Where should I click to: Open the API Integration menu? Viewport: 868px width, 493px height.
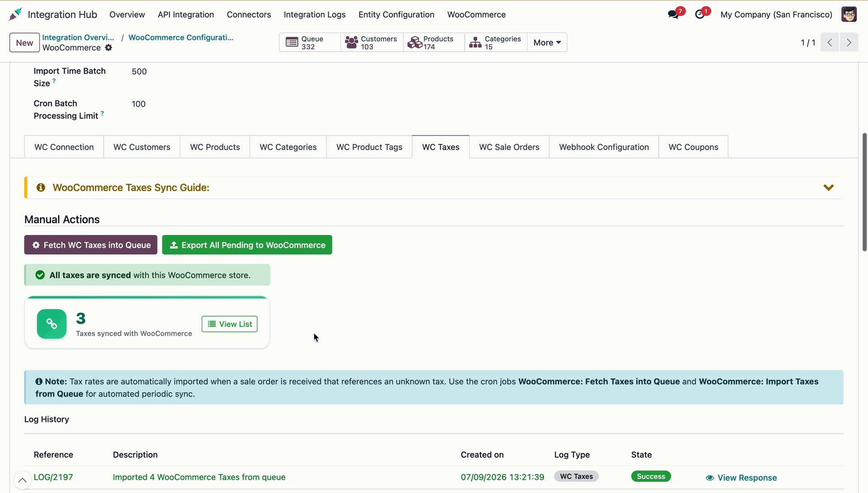click(186, 14)
